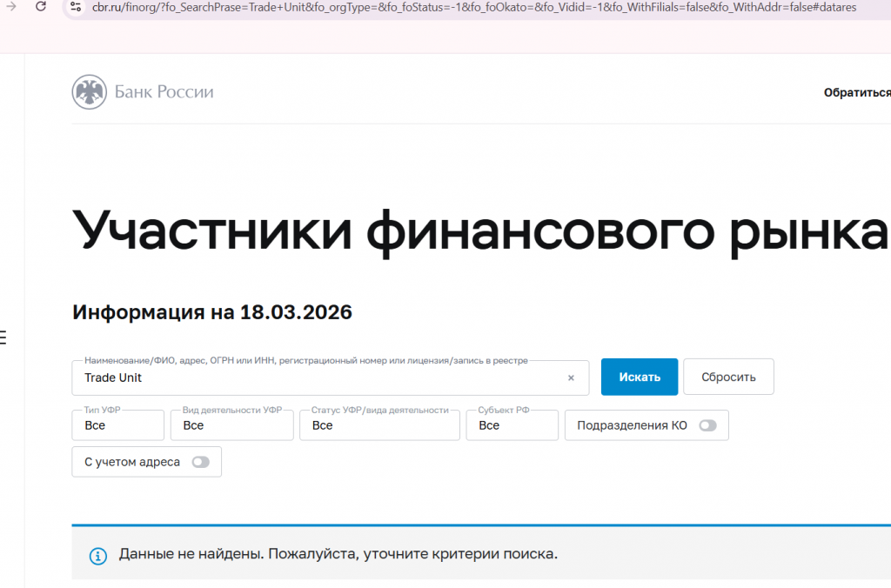Clear the search query using the × icon
This screenshot has height=588, width=891.
pyautogui.click(x=571, y=377)
